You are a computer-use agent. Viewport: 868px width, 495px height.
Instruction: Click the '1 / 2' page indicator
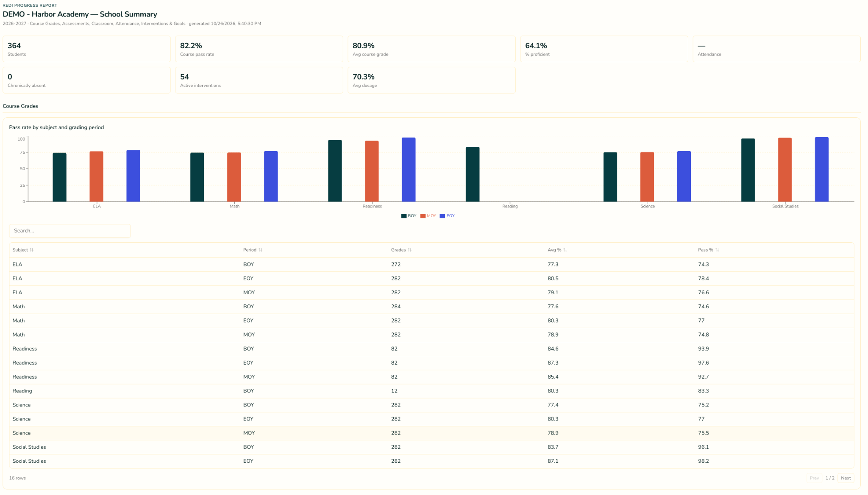click(x=830, y=478)
